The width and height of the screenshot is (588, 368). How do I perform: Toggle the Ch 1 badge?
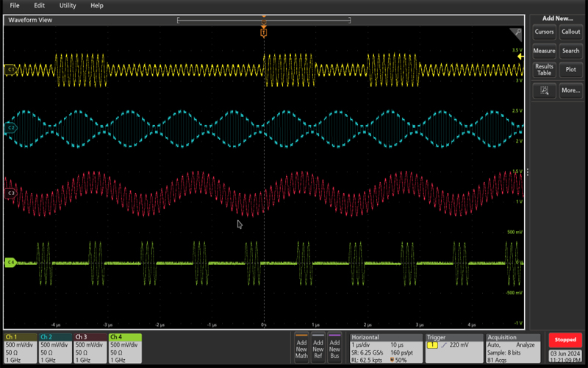click(x=21, y=347)
